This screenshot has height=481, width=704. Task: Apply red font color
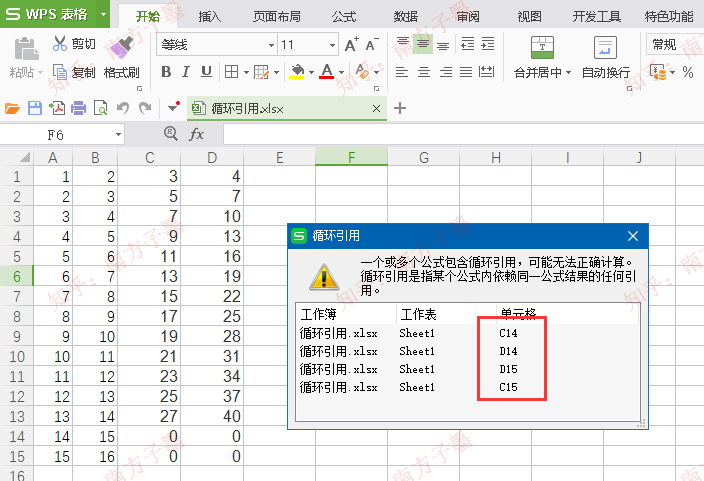click(x=326, y=71)
